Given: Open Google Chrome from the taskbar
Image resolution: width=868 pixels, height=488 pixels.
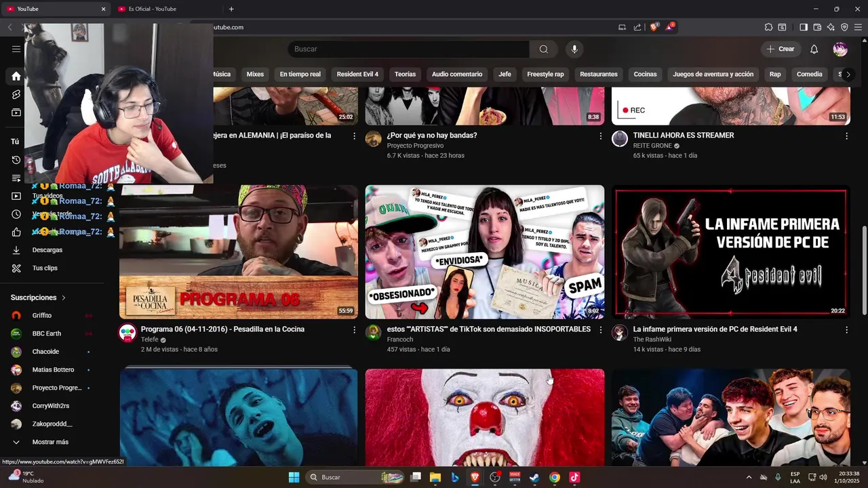Looking at the screenshot, I should (555, 477).
